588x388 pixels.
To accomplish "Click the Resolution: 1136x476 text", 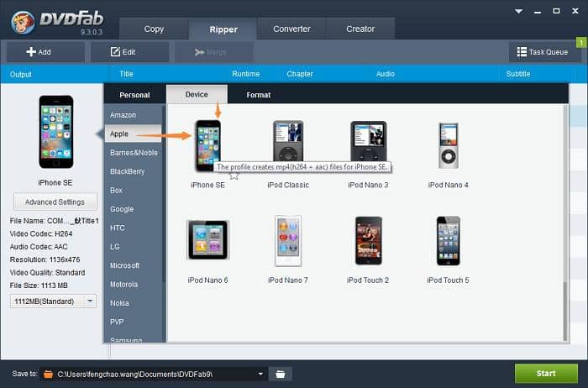I will click(45, 260).
